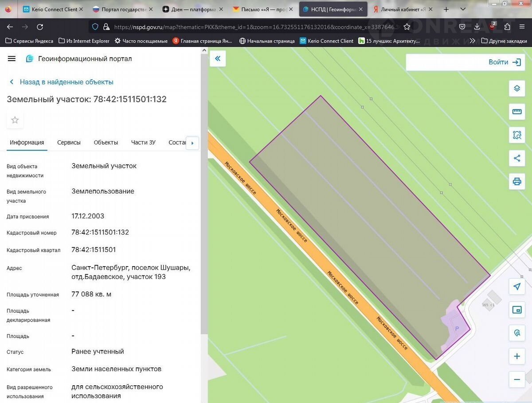532x403 pixels.
Task: Open the map layers panel icon
Action: 516,88
